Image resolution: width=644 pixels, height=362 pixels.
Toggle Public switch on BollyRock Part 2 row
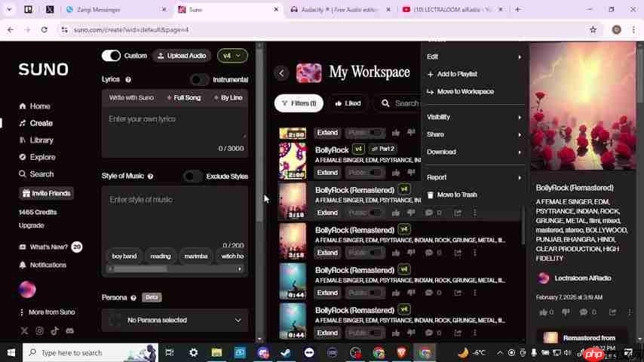pyautogui.click(x=365, y=173)
